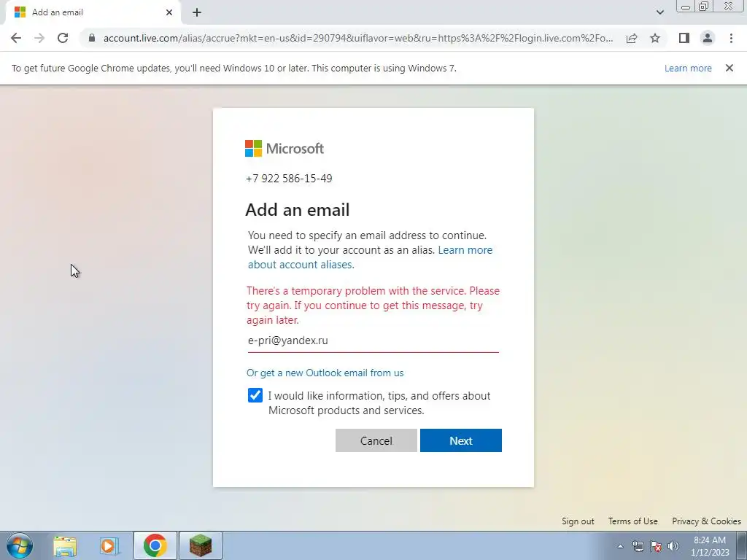747x560 pixels.
Task: Open 'Learn more about account aliases' link
Action: tap(370, 257)
